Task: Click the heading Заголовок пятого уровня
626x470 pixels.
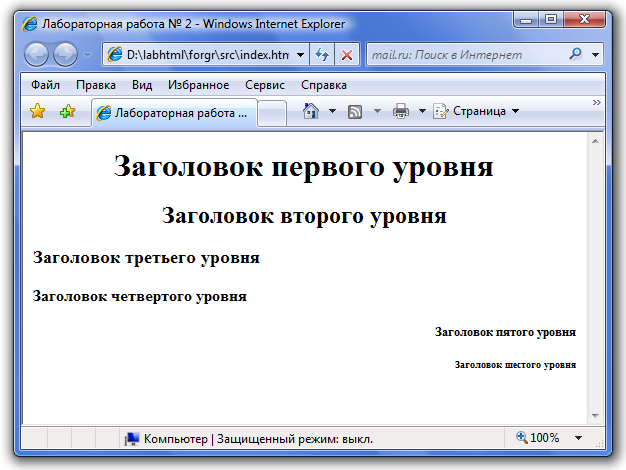Action: point(505,332)
